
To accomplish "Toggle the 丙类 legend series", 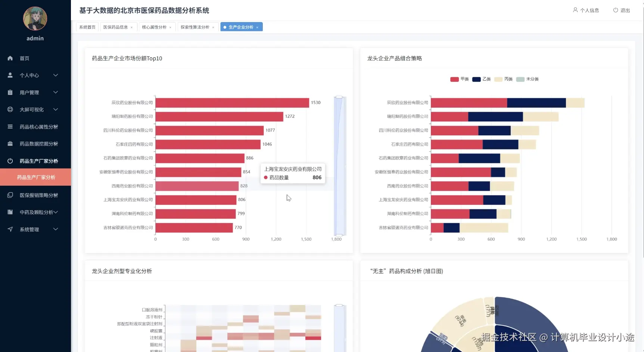I will (503, 79).
